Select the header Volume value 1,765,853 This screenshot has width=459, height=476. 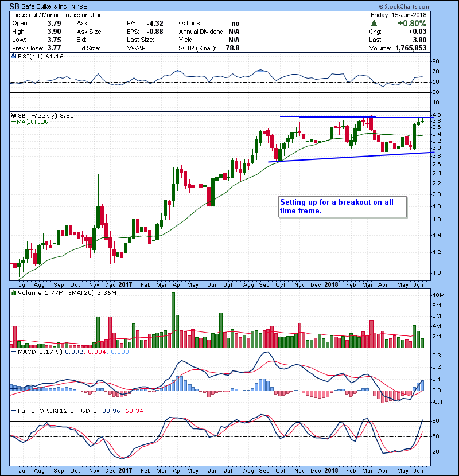tap(411, 48)
